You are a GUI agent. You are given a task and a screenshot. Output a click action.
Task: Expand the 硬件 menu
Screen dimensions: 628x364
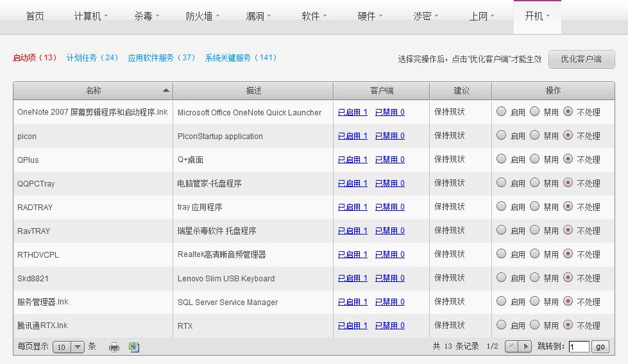pyautogui.click(x=369, y=16)
